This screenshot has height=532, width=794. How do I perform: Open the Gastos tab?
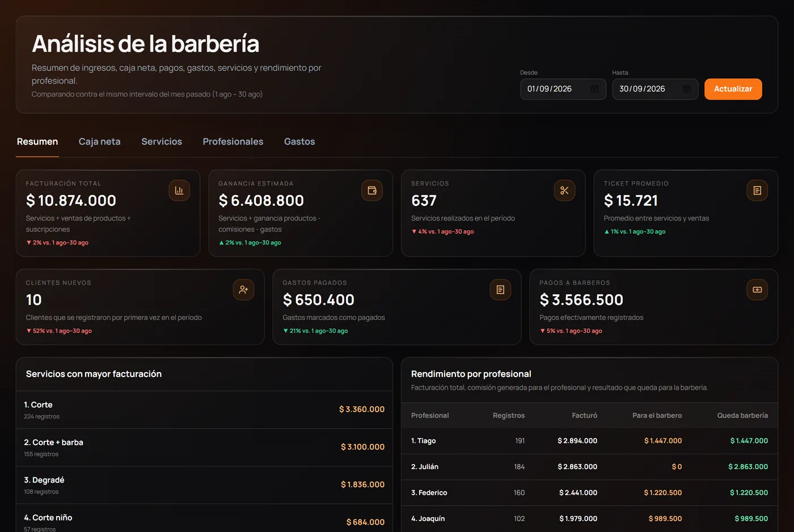click(299, 142)
